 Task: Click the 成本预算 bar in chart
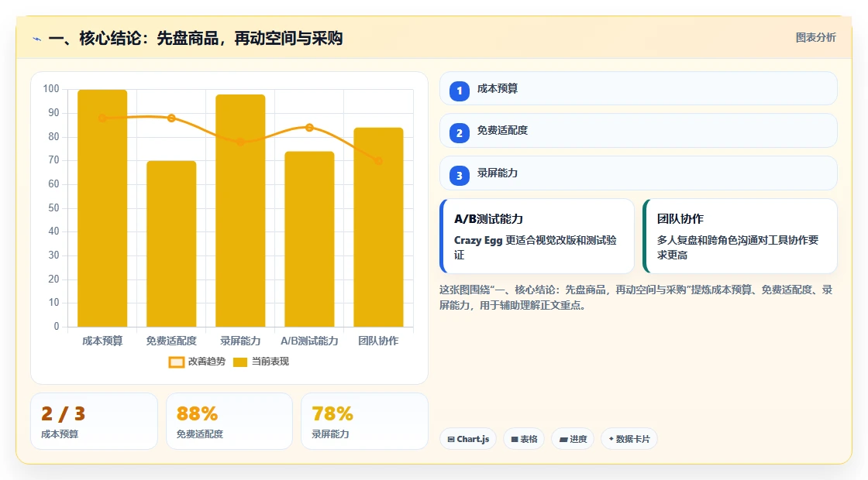pos(102,208)
